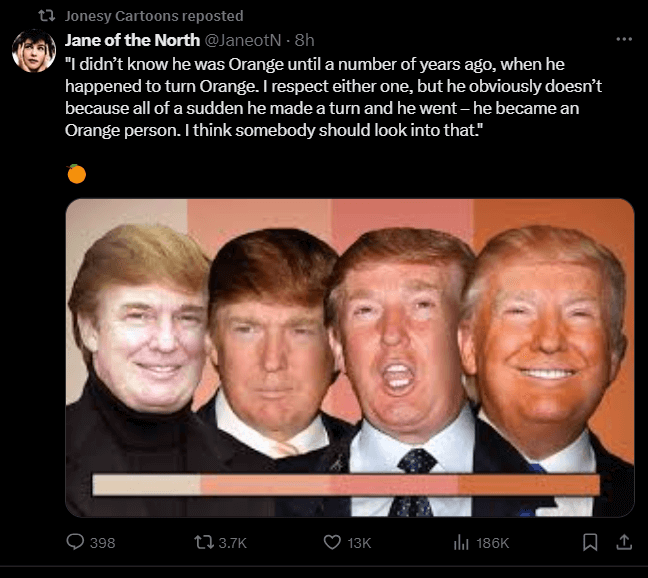The height and width of the screenshot is (578, 648).
Task: Bookmark this post
Action: coord(590,542)
